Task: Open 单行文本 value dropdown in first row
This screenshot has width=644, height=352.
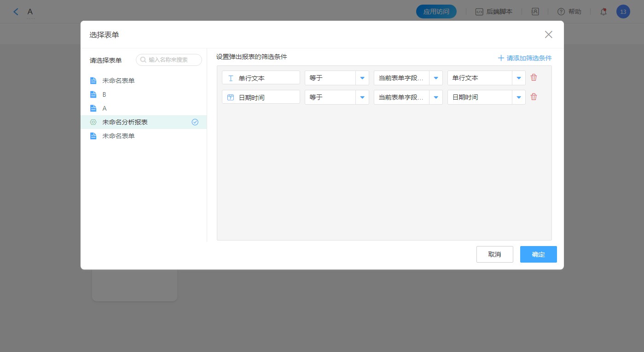Action: point(518,78)
